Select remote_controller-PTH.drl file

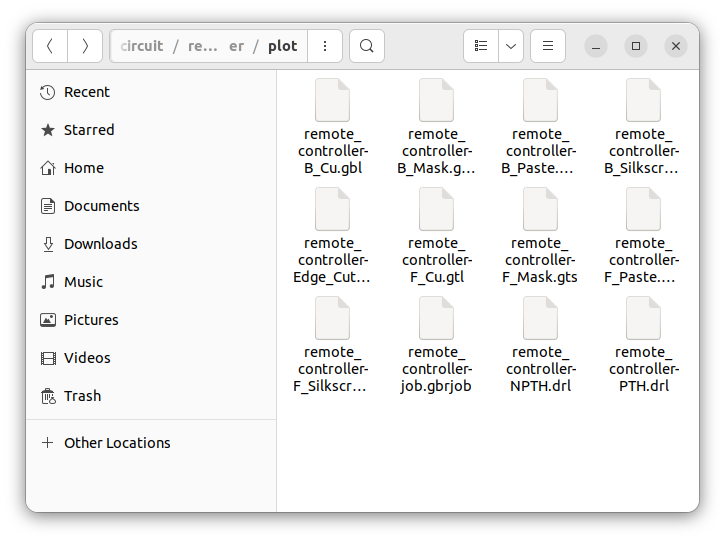(644, 345)
